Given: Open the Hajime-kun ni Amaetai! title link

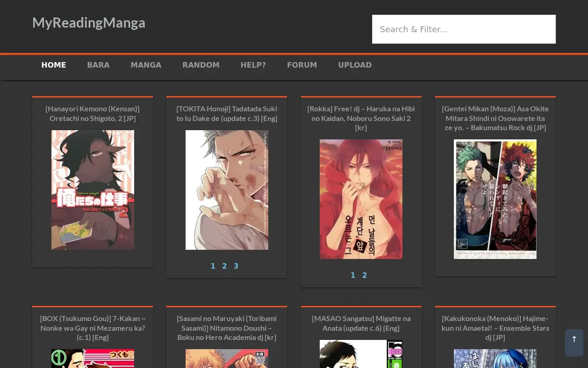Looking at the screenshot, I should 495,328.
